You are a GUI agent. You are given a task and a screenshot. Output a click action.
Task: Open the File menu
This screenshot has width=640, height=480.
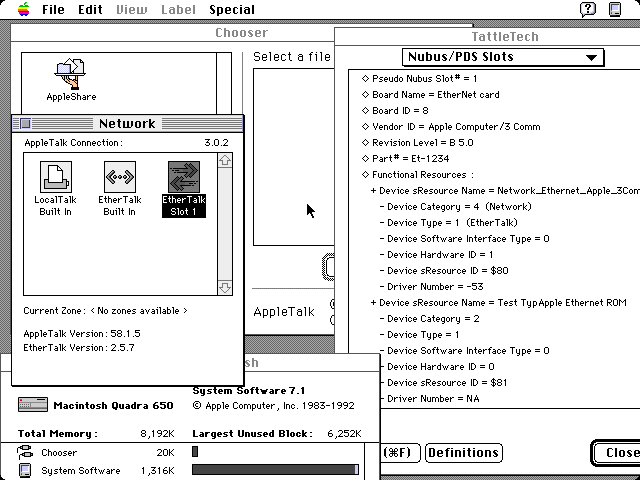(53, 10)
